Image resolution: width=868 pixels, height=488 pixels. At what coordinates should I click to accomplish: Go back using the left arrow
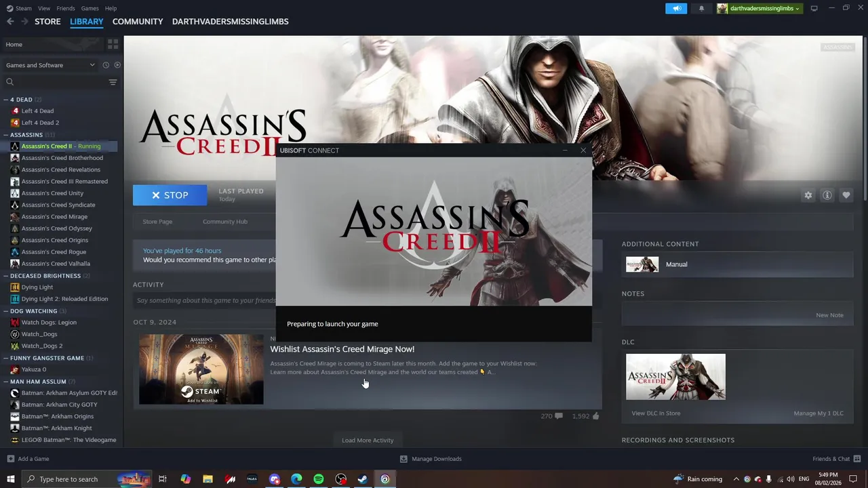click(10, 22)
